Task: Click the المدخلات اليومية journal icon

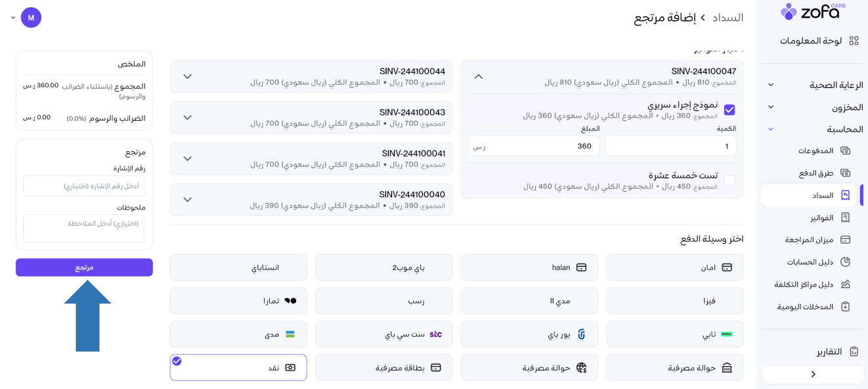Action: pos(846,307)
